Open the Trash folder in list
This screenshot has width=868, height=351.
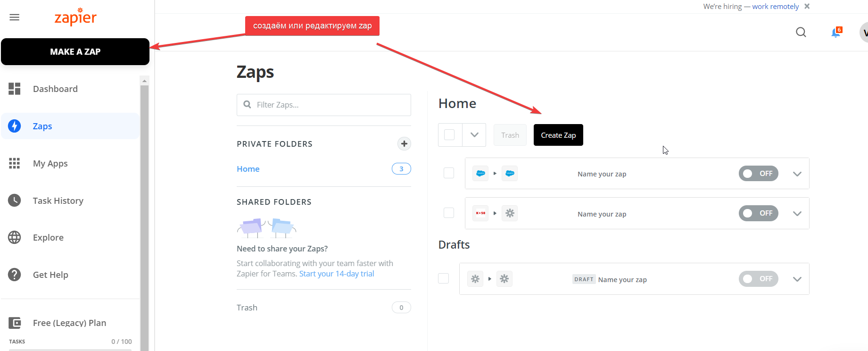pos(247,308)
